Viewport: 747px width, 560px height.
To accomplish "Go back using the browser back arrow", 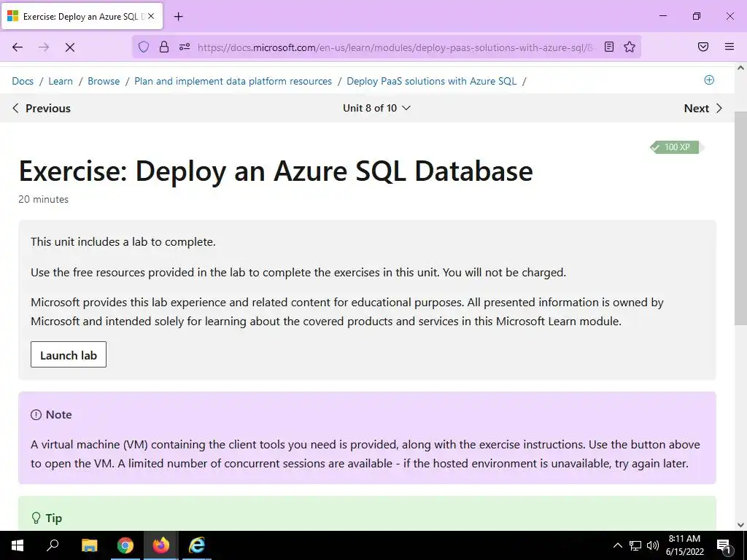I will click(x=18, y=47).
